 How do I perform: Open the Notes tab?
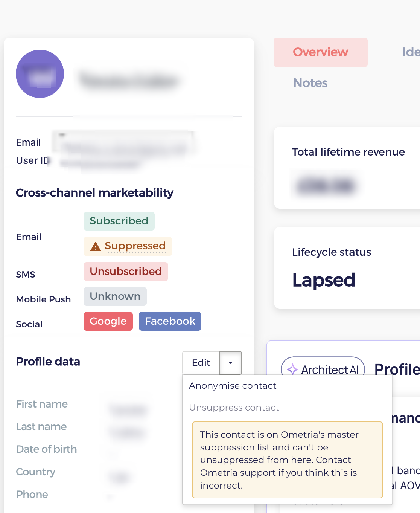point(310,83)
